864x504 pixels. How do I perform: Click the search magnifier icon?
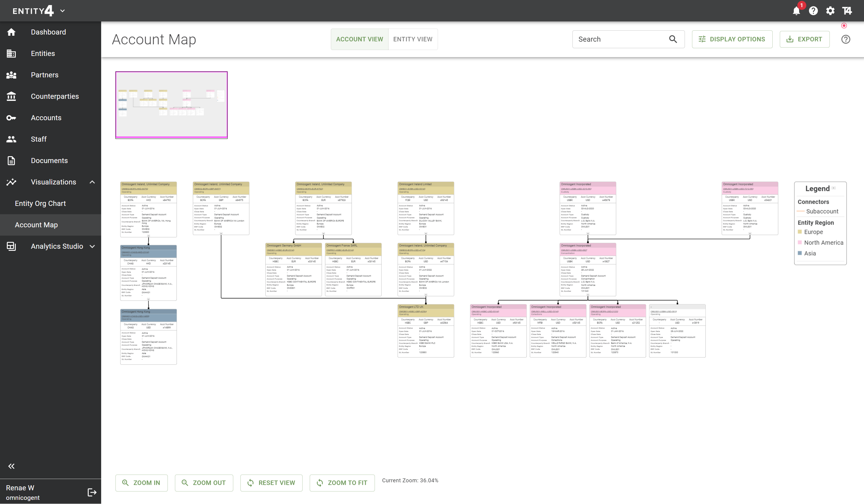pyautogui.click(x=673, y=39)
